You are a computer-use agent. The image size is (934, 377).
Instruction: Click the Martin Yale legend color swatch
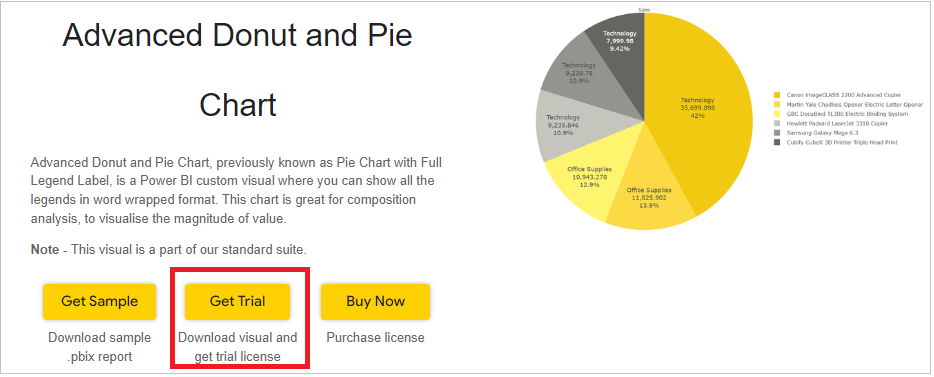coord(777,104)
